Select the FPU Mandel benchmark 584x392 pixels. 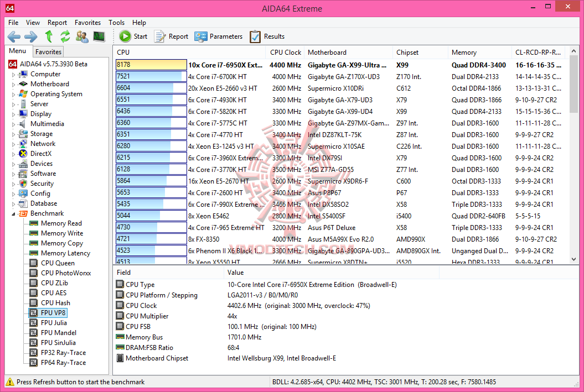coord(59,333)
